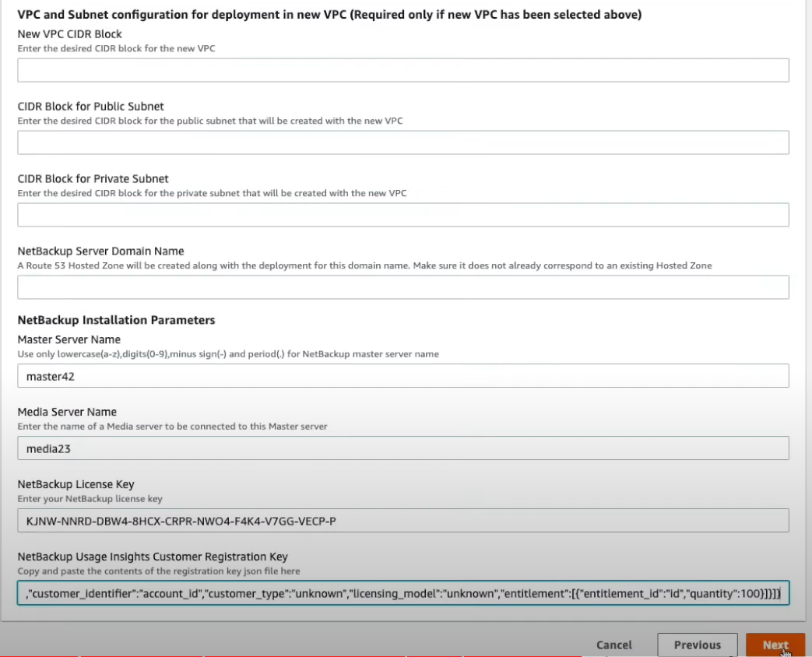This screenshot has height=657, width=812.
Task: Click the 'NetBackup Server Domain Name' label
Action: (101, 251)
